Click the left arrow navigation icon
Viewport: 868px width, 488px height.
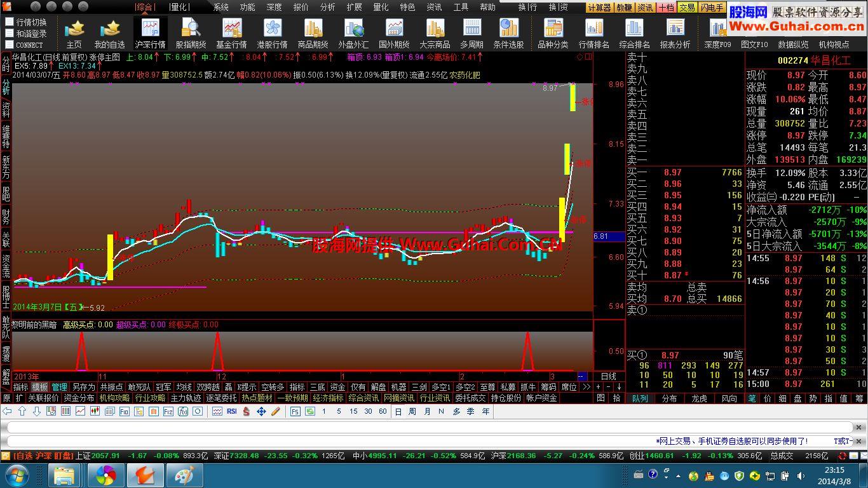(7, 412)
